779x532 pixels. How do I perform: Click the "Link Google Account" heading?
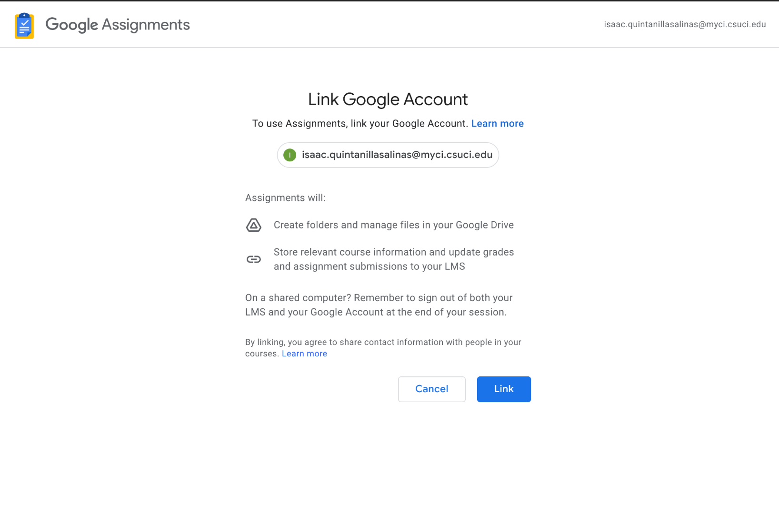[x=388, y=99]
